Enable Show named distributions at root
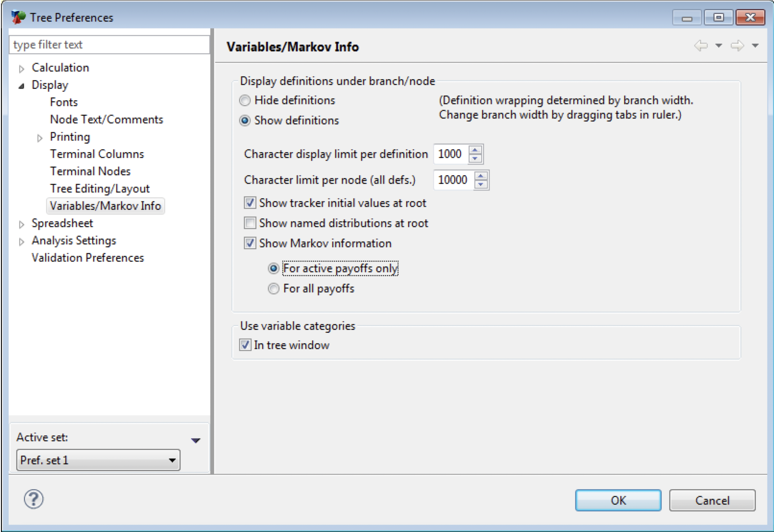Screen dimensions: 774x532 (250, 223)
